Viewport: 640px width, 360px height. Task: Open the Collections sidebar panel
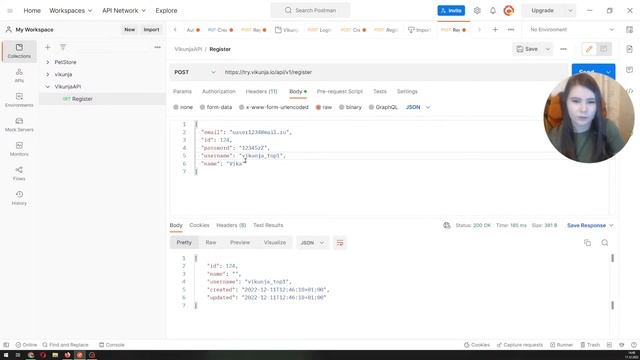pyautogui.click(x=19, y=51)
